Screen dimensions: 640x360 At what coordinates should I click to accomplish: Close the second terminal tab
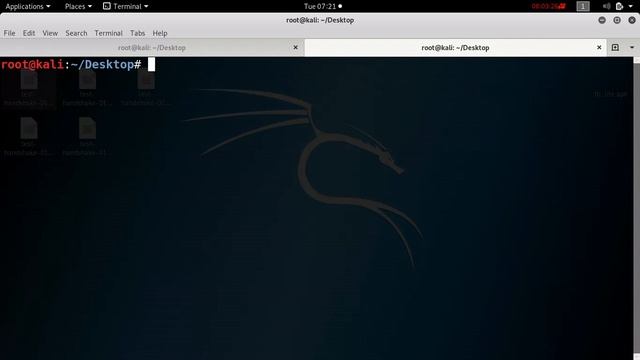[599, 47]
